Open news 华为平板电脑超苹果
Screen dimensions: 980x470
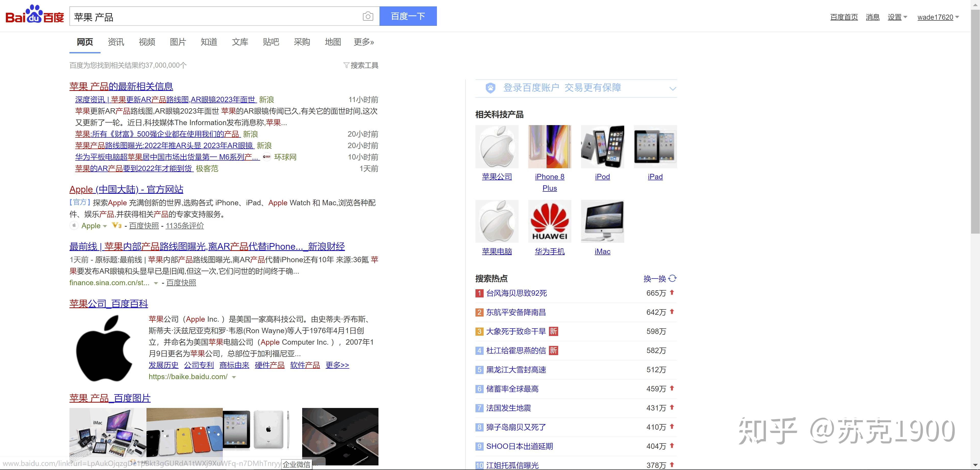tap(167, 157)
